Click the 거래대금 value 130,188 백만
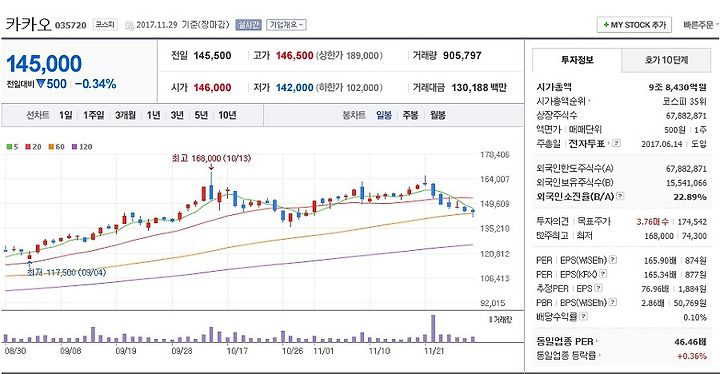Screen dimensions: 720x374 coord(479,87)
